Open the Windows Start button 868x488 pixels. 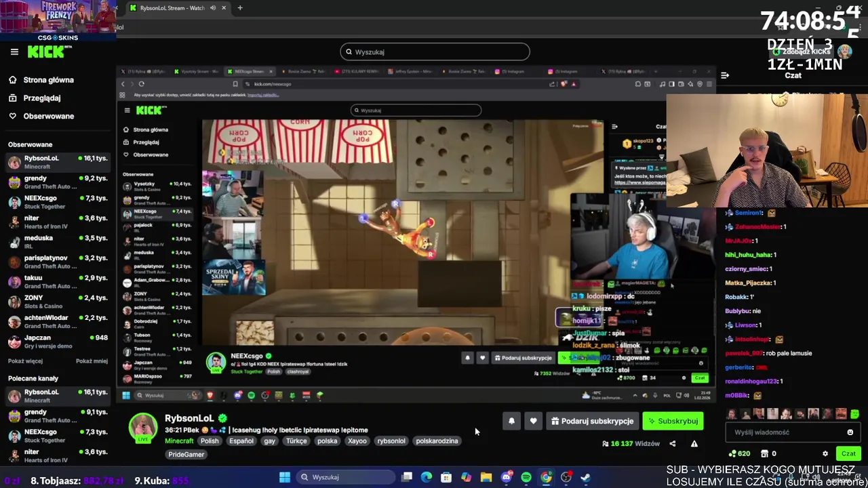pyautogui.click(x=285, y=477)
